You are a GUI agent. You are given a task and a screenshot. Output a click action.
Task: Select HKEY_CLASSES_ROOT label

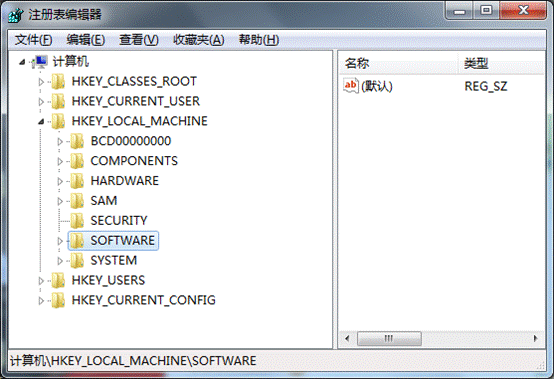134,82
